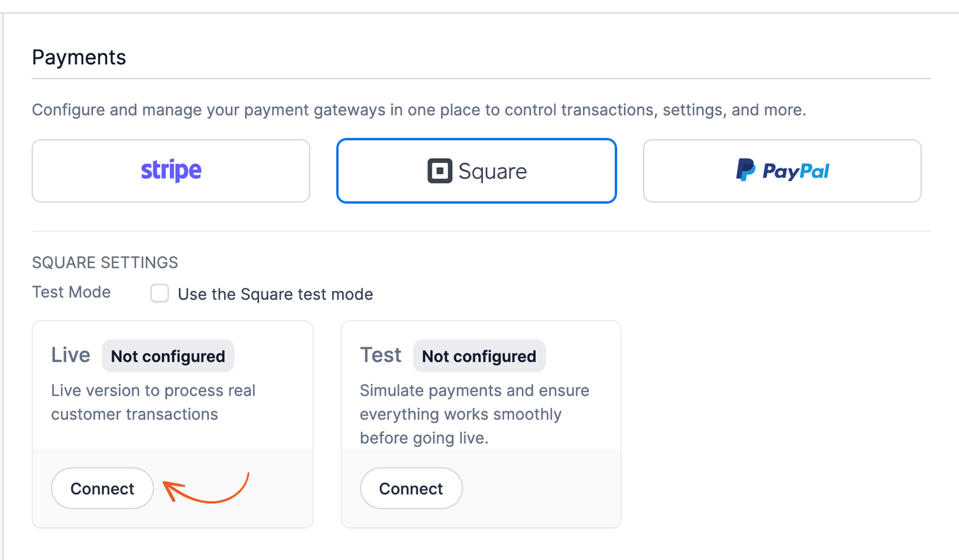
Task: Enable the Square test mode checkbox
Action: tap(160, 294)
